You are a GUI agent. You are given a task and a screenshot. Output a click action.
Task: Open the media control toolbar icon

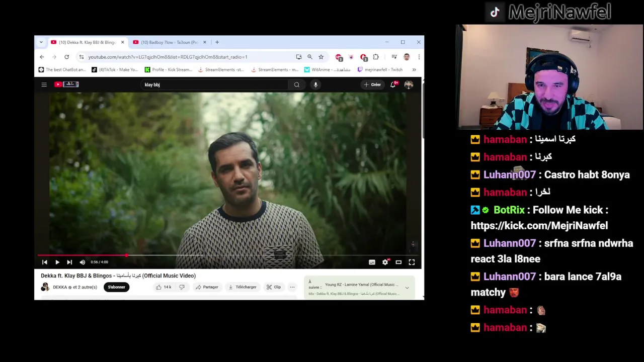point(394,57)
